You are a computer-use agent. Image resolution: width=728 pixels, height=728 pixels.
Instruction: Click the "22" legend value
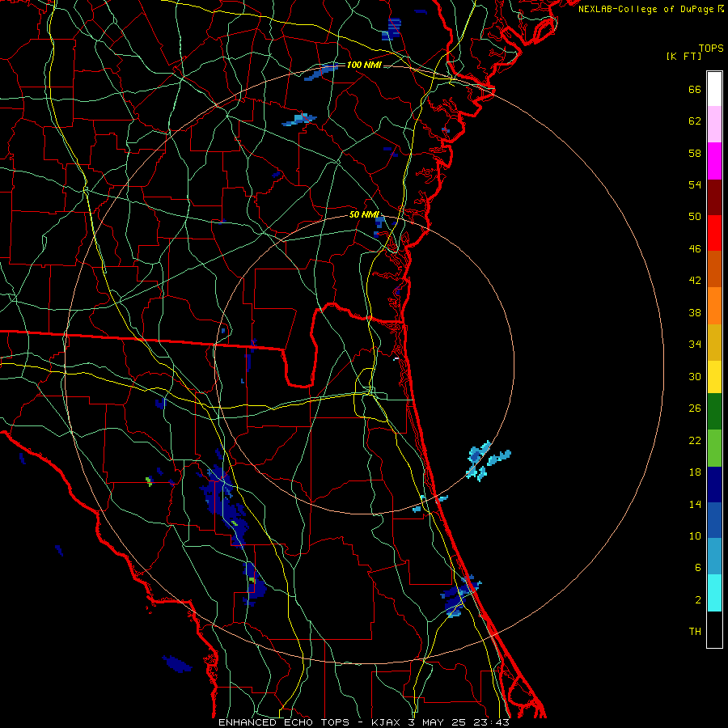[x=695, y=440]
